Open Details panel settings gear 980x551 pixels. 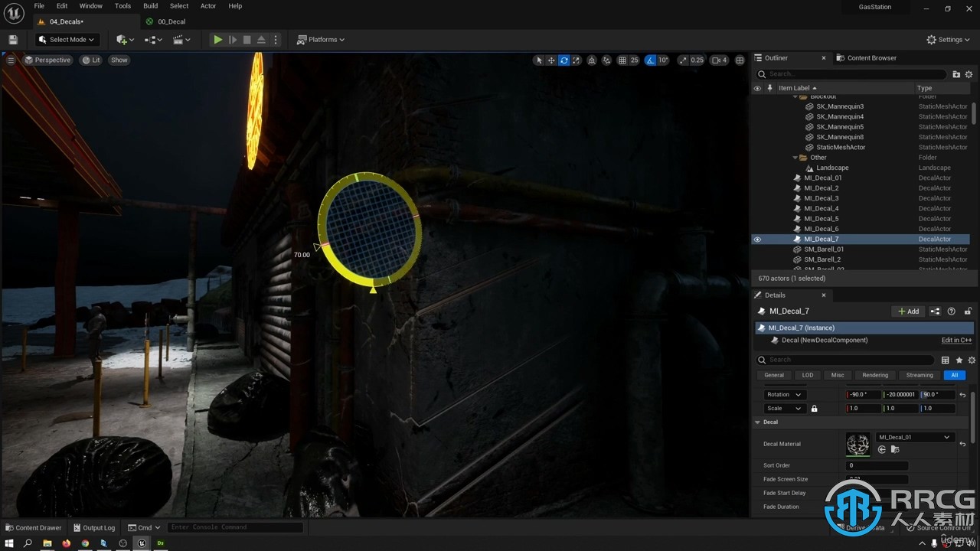tap(972, 360)
